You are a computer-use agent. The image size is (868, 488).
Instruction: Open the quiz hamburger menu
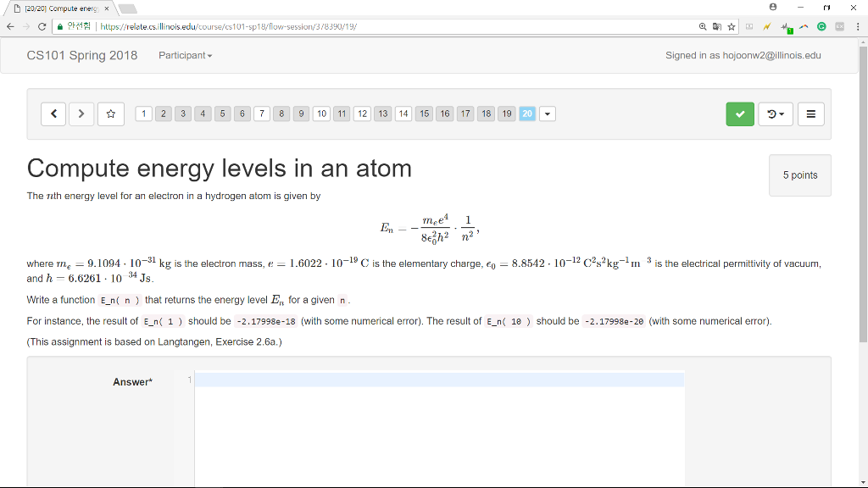pyautogui.click(x=810, y=114)
